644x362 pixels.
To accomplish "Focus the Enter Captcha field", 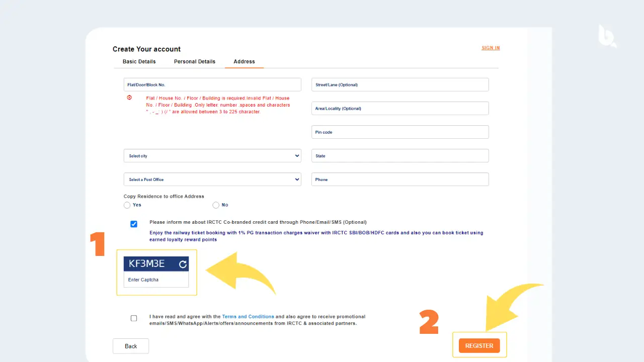I will (x=156, y=280).
